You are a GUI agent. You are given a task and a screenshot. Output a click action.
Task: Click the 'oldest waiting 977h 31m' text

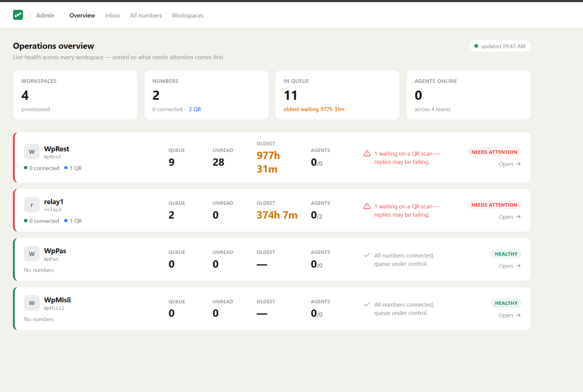click(x=314, y=109)
